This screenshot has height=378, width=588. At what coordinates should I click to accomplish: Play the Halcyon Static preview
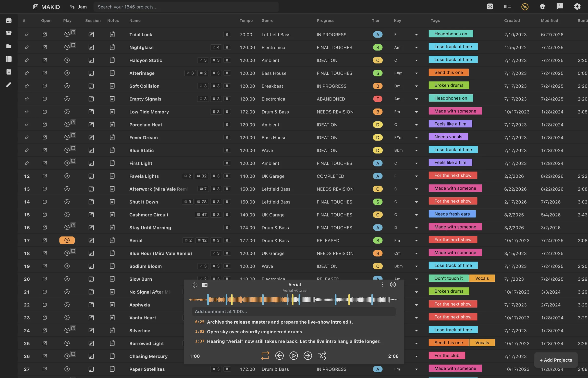67,60
